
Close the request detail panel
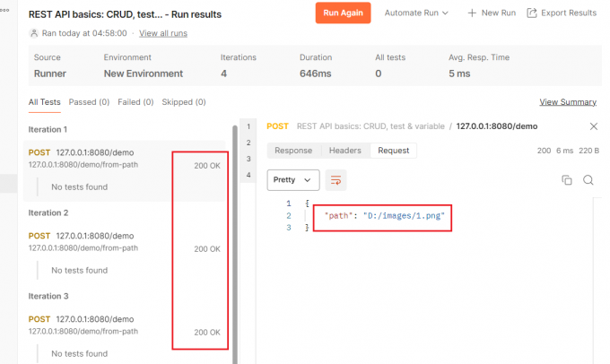[x=593, y=127]
